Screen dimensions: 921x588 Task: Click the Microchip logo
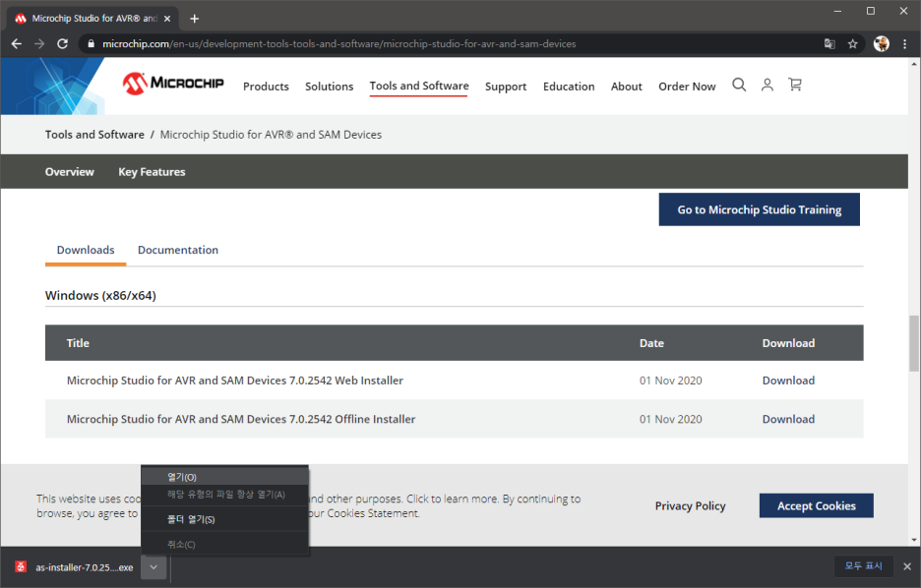(x=173, y=84)
